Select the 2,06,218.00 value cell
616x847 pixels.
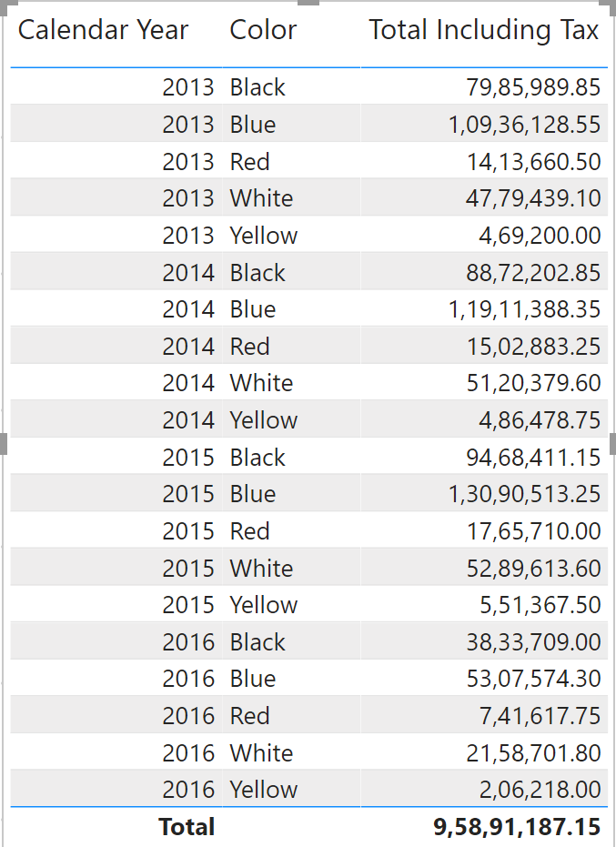click(540, 790)
